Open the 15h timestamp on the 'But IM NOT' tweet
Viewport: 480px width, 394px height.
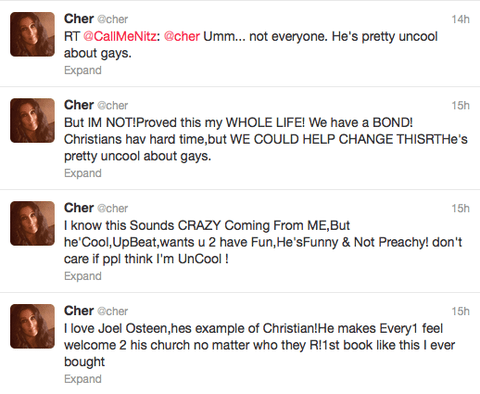pos(461,105)
